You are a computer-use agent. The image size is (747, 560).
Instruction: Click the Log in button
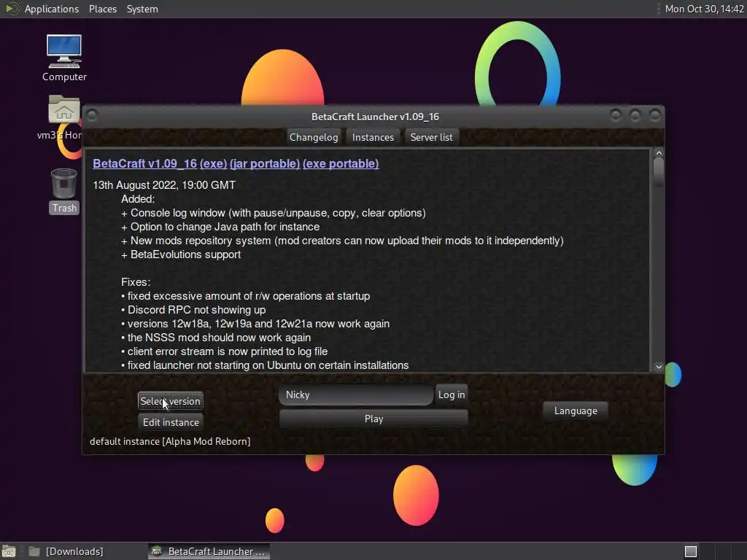(452, 394)
